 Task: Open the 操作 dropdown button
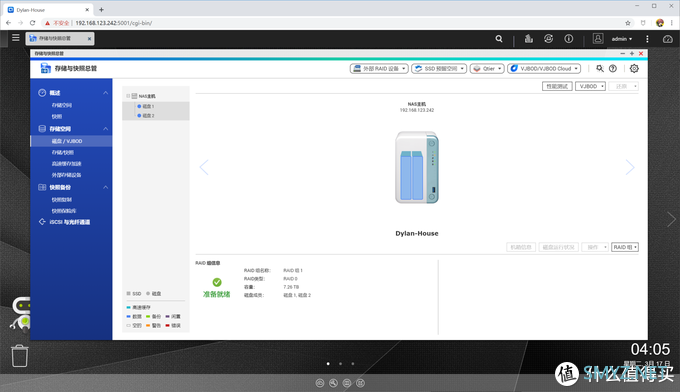point(595,247)
